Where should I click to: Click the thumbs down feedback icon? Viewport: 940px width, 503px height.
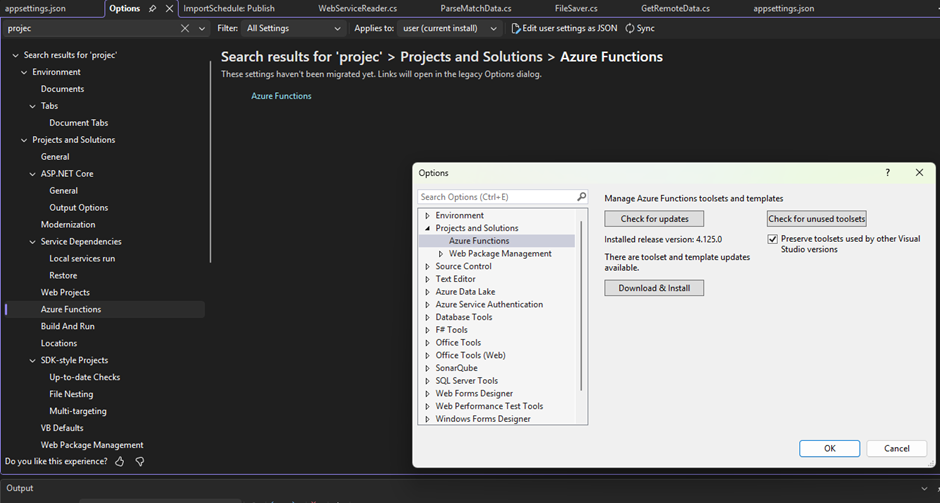coord(140,462)
